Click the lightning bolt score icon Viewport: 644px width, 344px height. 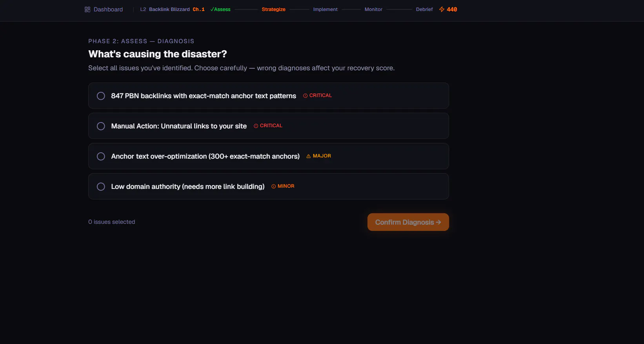[x=442, y=9]
